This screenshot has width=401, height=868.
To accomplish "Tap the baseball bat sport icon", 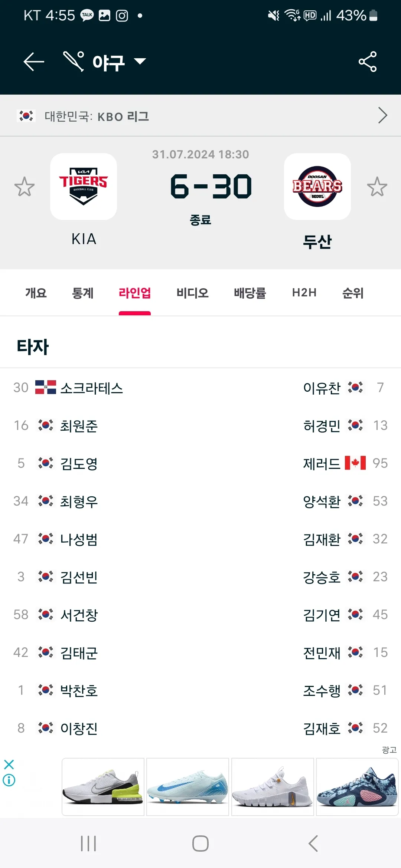I will tap(74, 61).
